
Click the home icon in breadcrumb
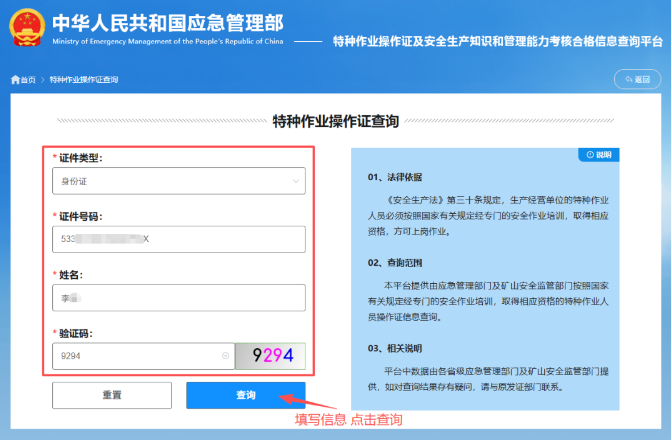tap(15, 79)
